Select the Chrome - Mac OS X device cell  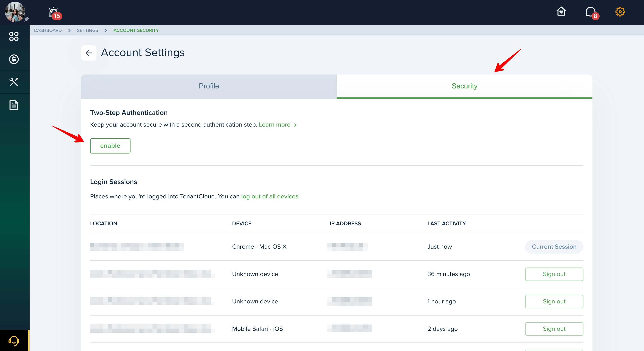259,247
